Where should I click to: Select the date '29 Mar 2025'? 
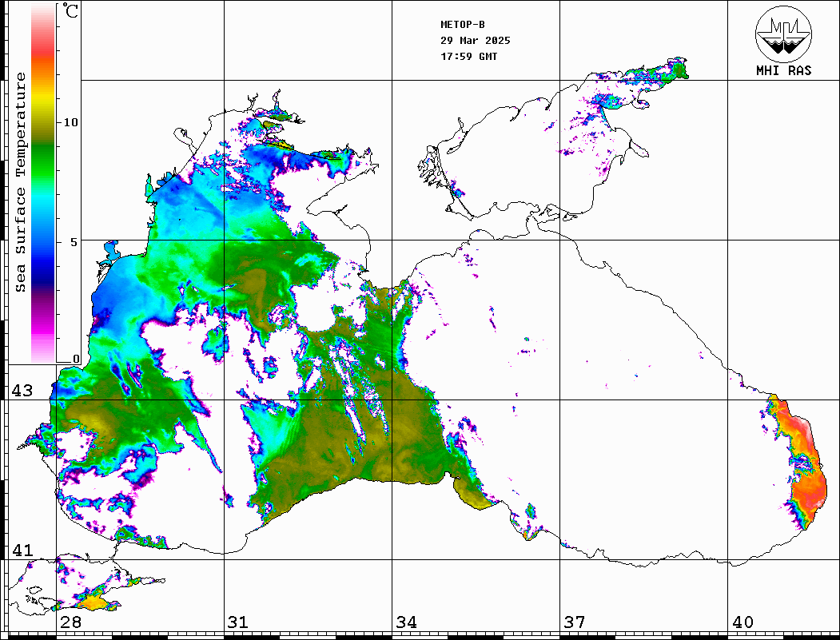coord(476,41)
